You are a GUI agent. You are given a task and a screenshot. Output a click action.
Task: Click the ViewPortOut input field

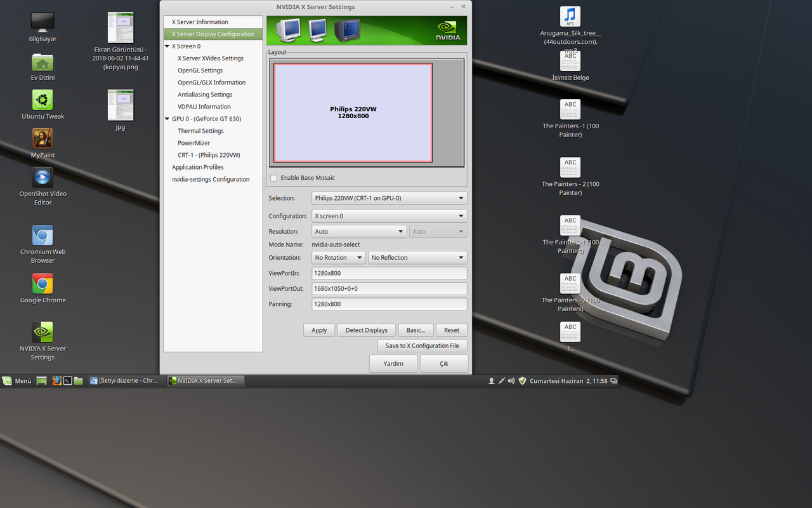(x=389, y=289)
